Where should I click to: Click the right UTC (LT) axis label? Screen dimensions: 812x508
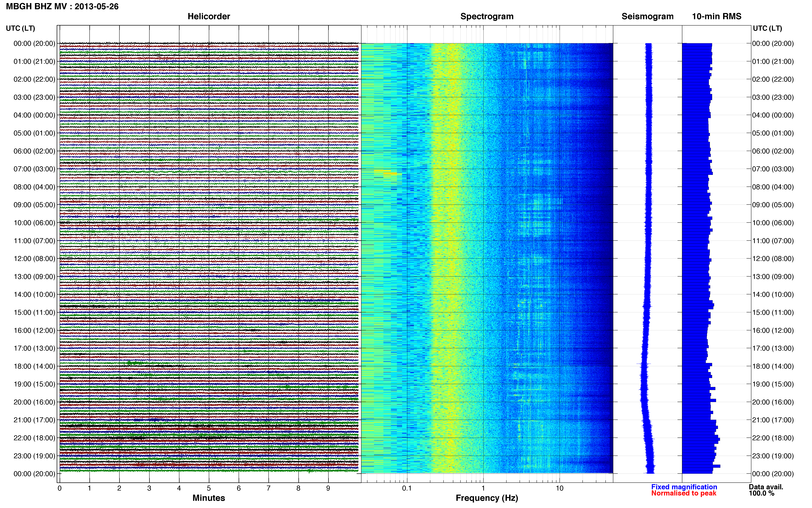(767, 28)
